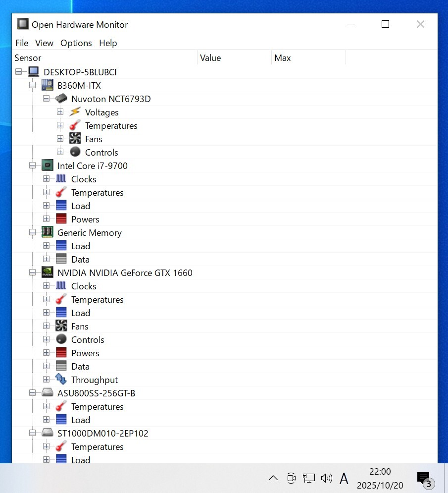Click the drive icon beside ASU800SS-256GT-B
448x493 pixels.
coord(47,392)
